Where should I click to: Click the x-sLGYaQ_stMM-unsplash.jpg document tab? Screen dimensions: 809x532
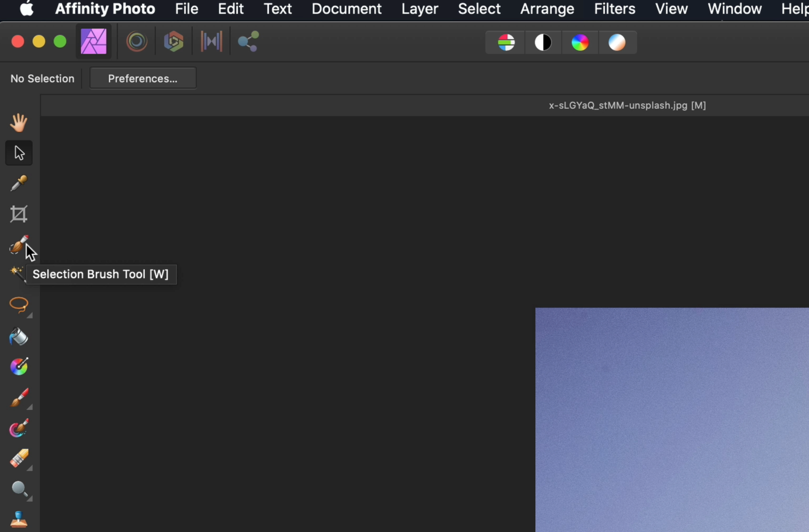pos(627,106)
